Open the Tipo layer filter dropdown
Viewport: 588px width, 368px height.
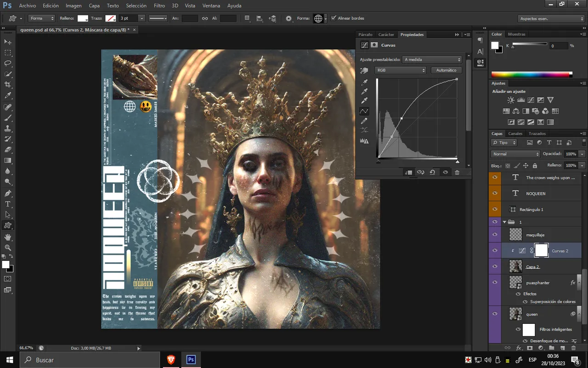pos(504,143)
